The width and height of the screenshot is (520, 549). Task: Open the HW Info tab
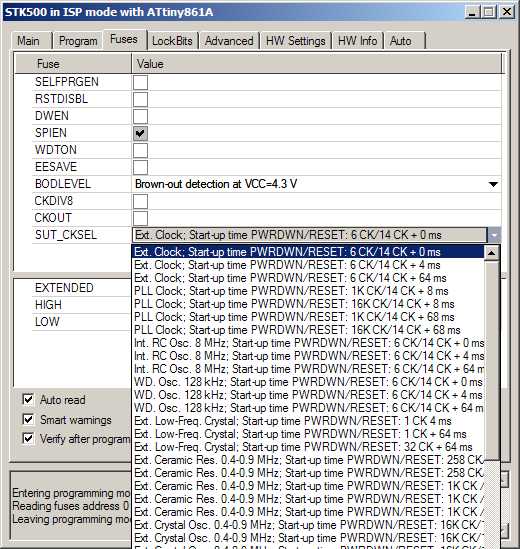(358, 41)
